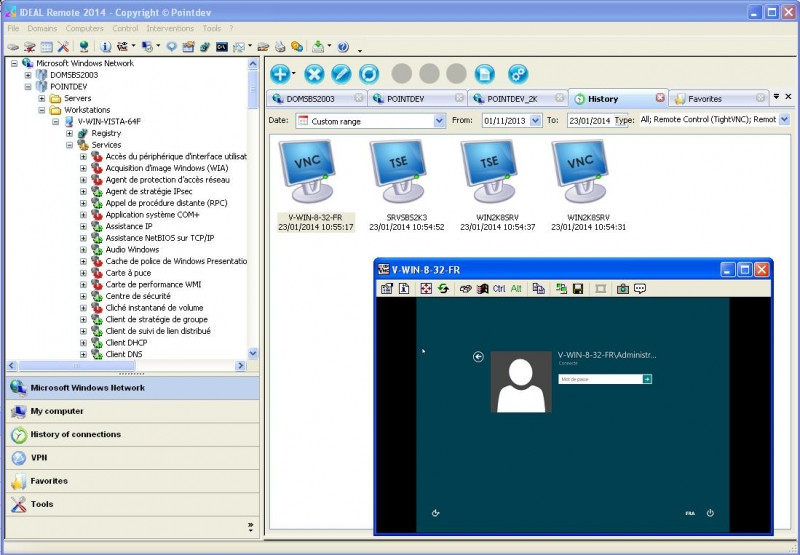This screenshot has height=555, width=800.
Task: Open the Interventions menu
Action: pyautogui.click(x=170, y=29)
